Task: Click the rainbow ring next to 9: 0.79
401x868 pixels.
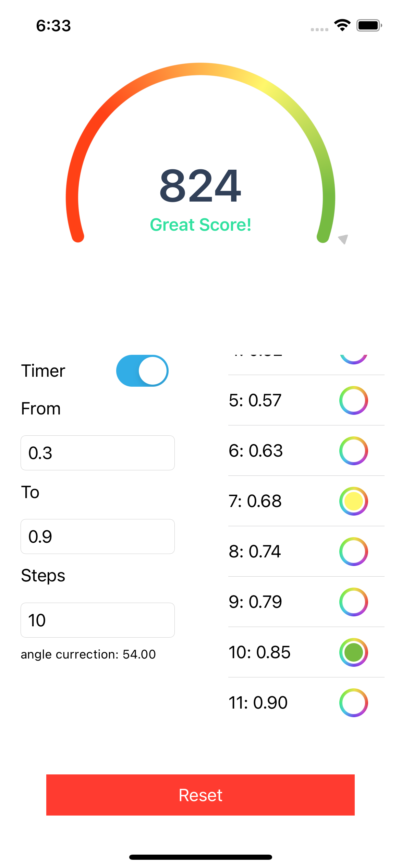Action: 353,602
